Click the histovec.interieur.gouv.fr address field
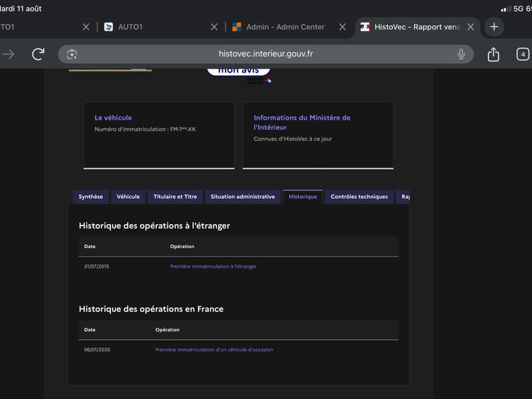 tap(265, 54)
